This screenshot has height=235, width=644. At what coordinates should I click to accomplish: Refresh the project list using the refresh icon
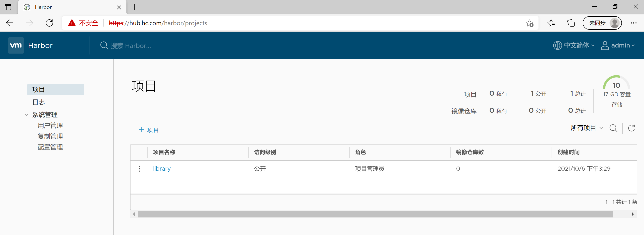tap(631, 128)
